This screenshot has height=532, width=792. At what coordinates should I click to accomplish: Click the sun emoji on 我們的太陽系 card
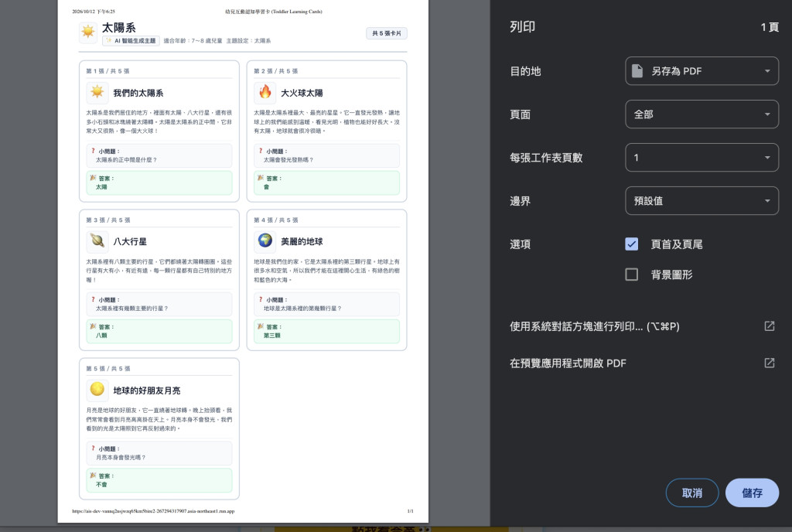point(97,92)
